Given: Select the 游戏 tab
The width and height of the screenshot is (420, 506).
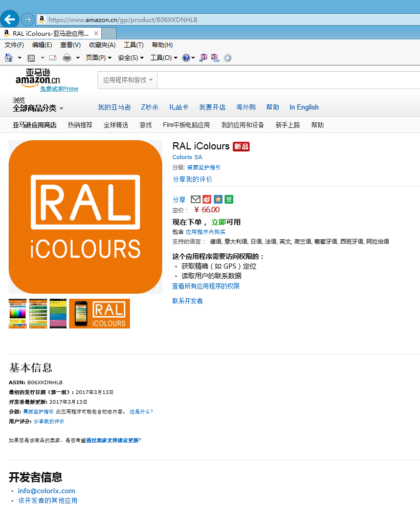Looking at the screenshot, I should (145, 125).
